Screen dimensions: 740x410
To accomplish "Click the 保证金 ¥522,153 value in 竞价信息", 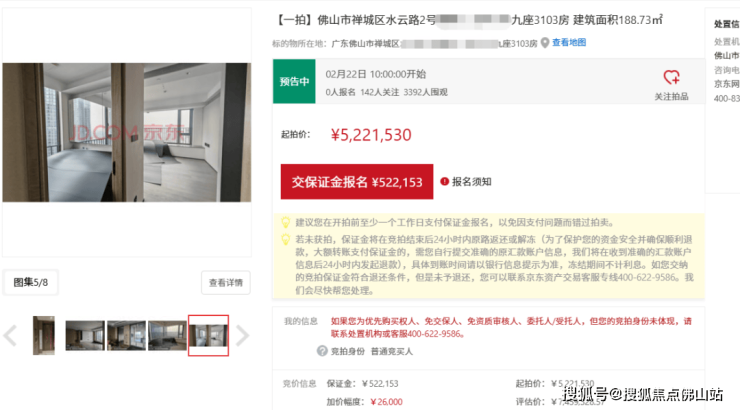I will click(x=380, y=384).
